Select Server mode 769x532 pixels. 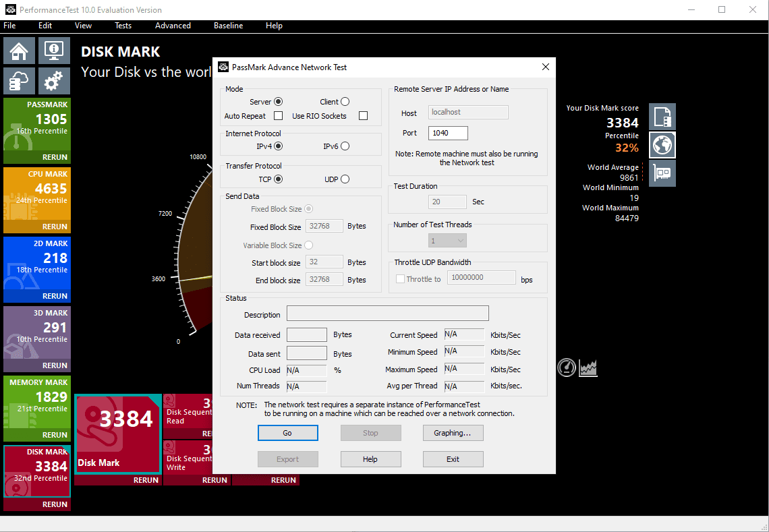pos(278,102)
